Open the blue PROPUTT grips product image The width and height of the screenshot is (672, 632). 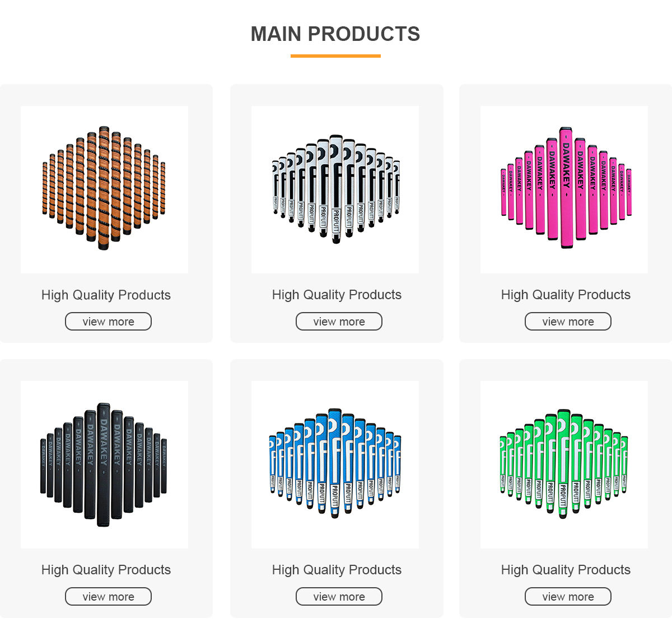tap(335, 464)
